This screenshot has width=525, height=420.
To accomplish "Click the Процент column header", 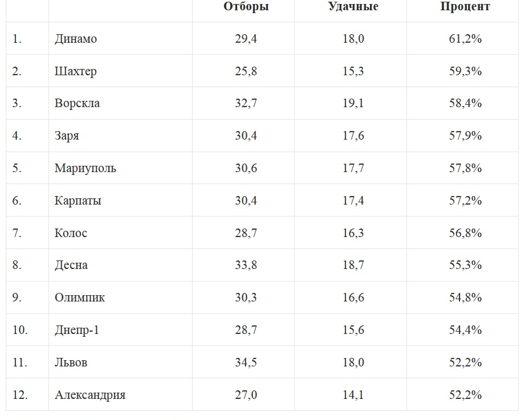I will click(465, 7).
